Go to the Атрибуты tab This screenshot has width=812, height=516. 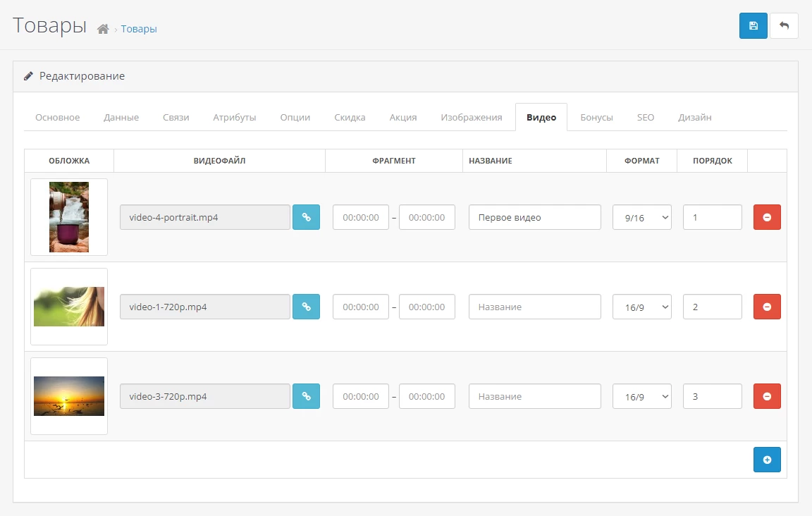click(x=234, y=117)
